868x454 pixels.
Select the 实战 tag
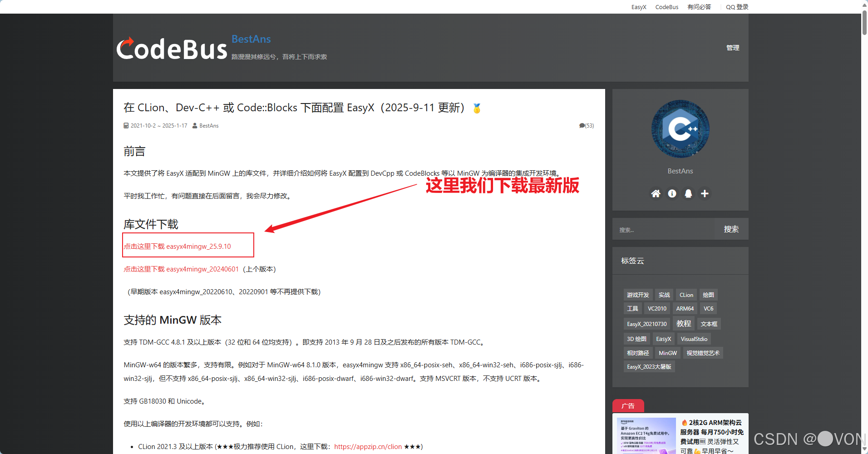[x=664, y=295]
